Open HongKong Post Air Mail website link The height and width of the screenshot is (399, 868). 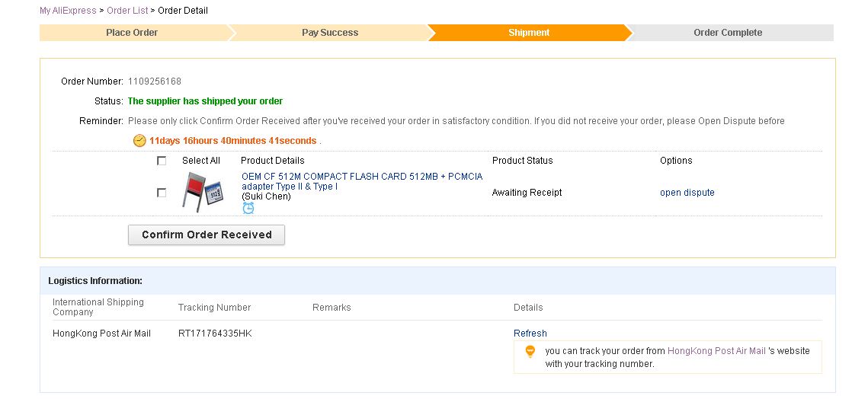[x=716, y=351]
